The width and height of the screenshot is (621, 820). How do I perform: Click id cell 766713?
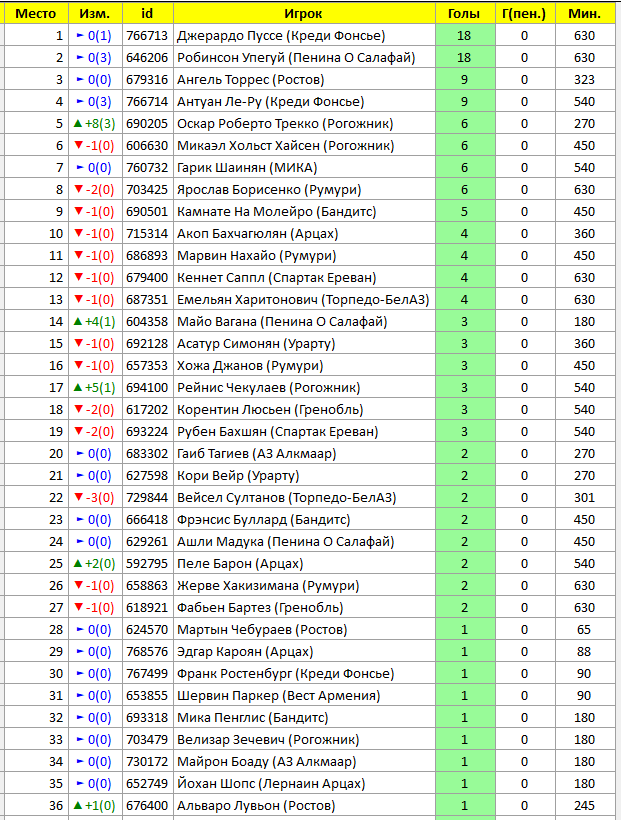pos(148,36)
